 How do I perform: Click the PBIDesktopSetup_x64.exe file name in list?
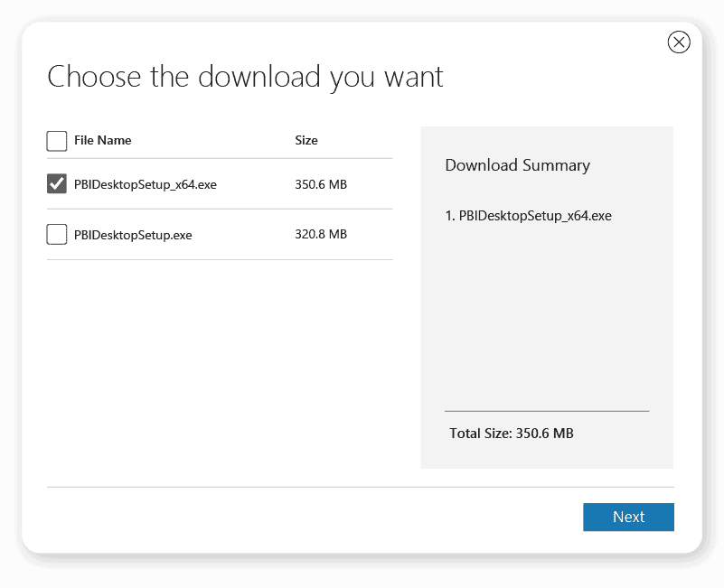(x=146, y=184)
